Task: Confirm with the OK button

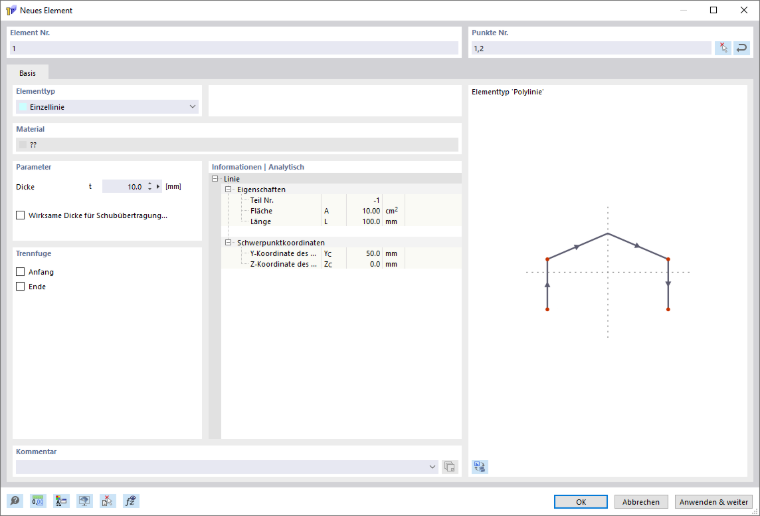Action: (x=581, y=502)
